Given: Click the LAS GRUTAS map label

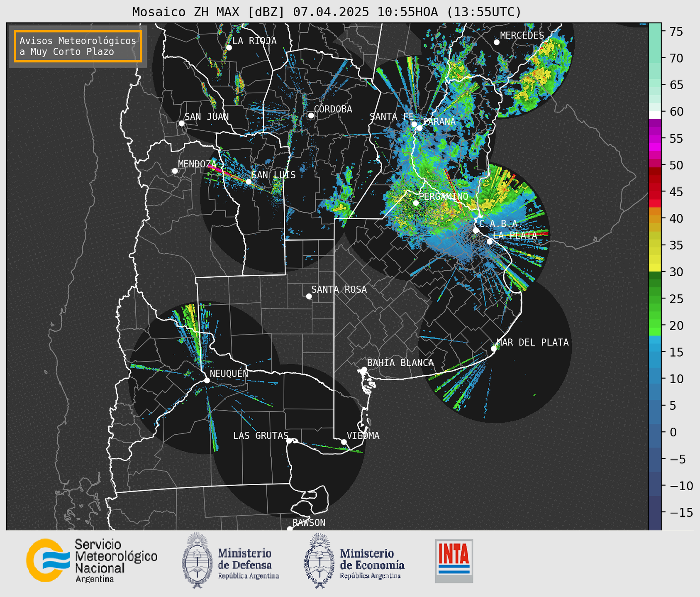Looking at the screenshot, I should 261,436.
